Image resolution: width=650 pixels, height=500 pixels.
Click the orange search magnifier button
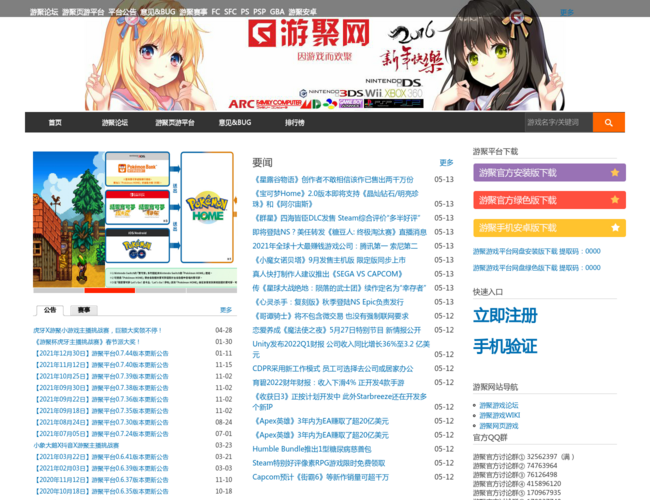pos(608,122)
